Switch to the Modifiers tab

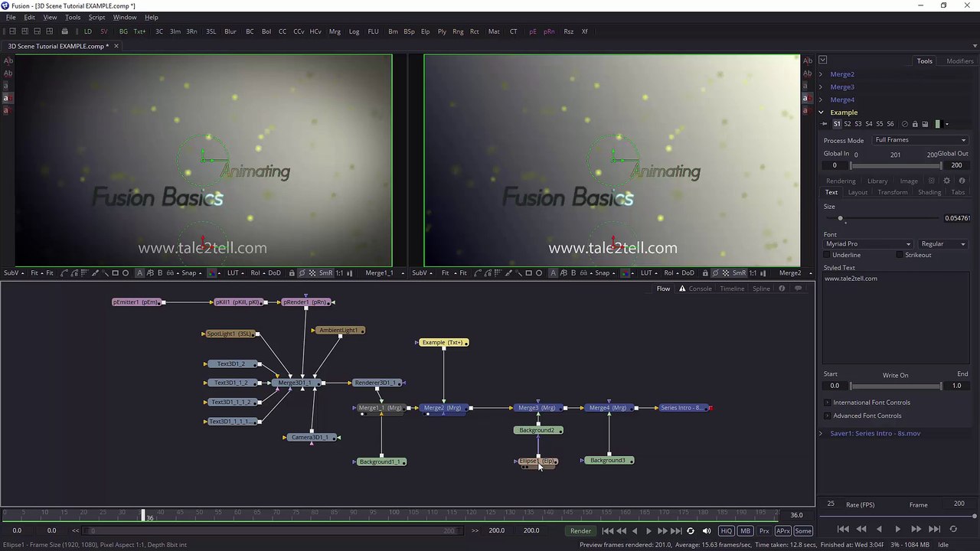[959, 61]
